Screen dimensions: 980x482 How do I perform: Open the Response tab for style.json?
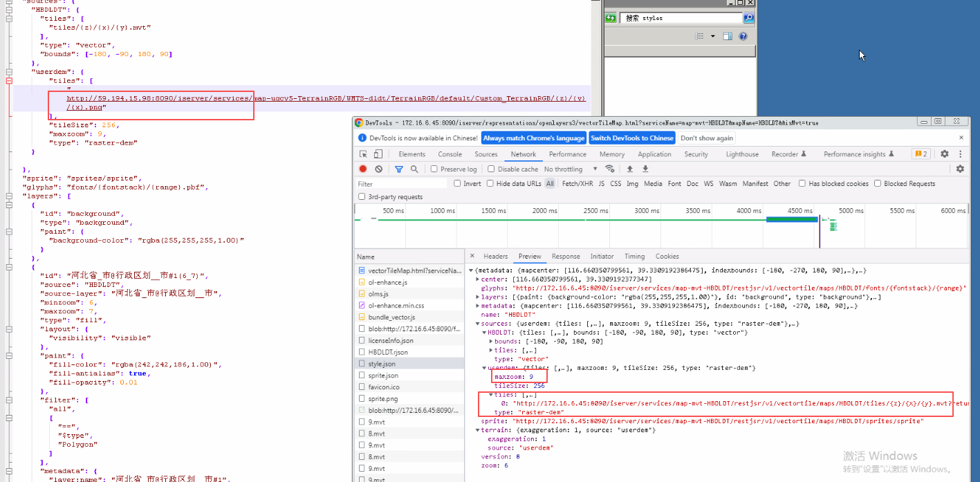pos(566,256)
